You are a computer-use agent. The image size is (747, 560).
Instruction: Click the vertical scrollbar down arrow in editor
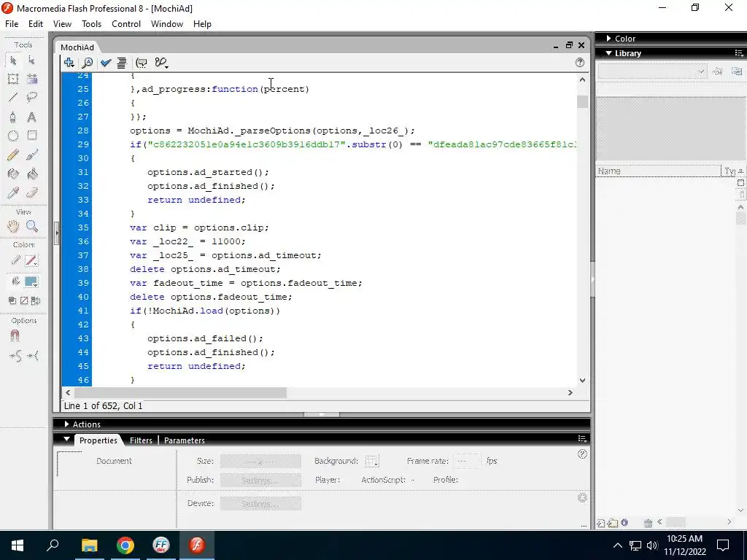coord(582,380)
